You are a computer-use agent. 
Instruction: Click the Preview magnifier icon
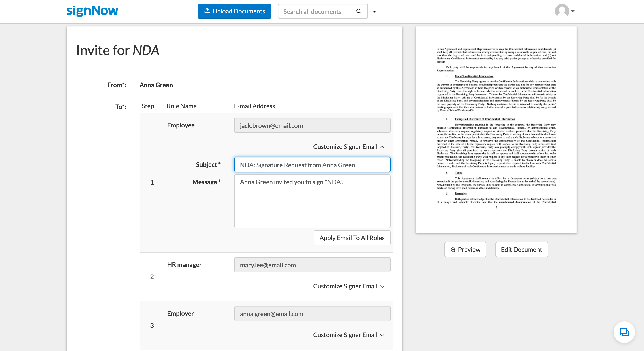point(453,250)
